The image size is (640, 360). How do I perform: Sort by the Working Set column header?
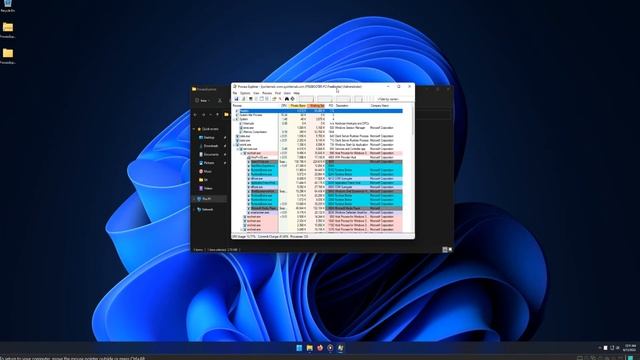click(316, 106)
